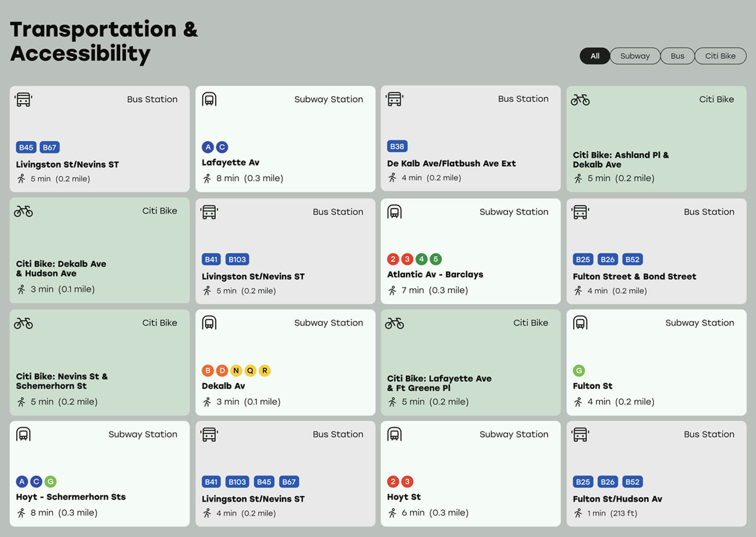
Task: Click Hoyt St subway card title
Action: (403, 497)
